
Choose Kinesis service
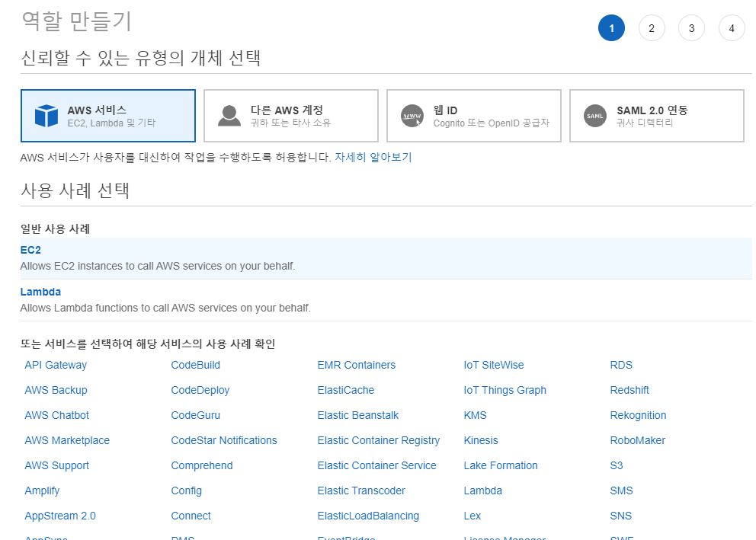pyautogui.click(x=481, y=440)
